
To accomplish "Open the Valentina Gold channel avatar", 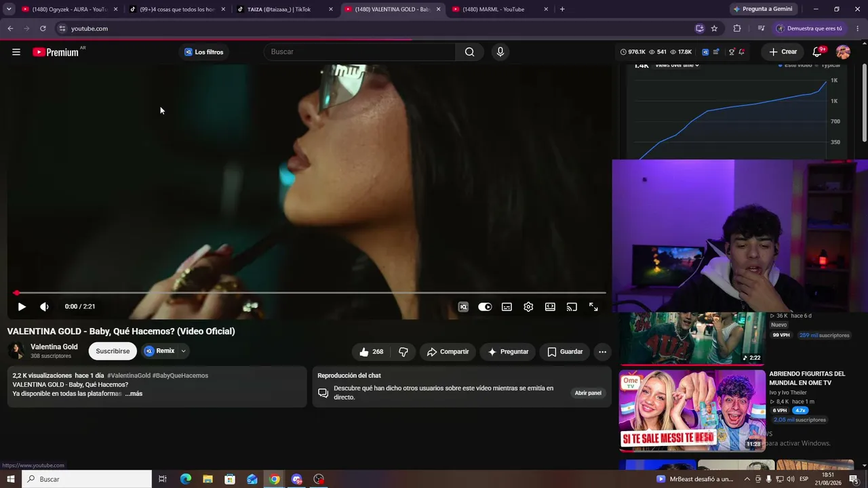I will coord(16,351).
